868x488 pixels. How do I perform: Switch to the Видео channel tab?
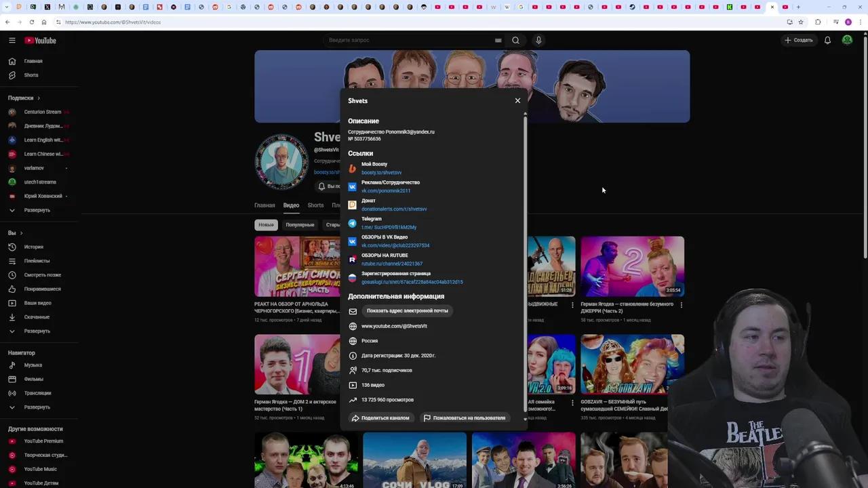(x=291, y=205)
